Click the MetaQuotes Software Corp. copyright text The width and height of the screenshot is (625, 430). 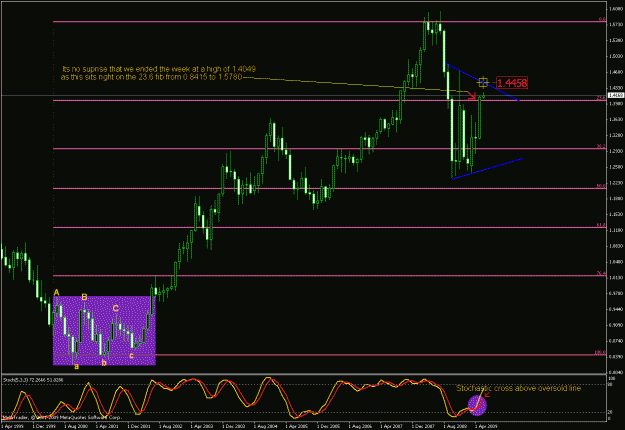62,418
